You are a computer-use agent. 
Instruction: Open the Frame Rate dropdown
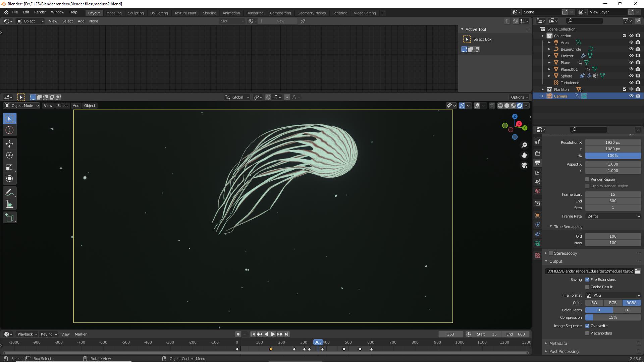coord(613,216)
